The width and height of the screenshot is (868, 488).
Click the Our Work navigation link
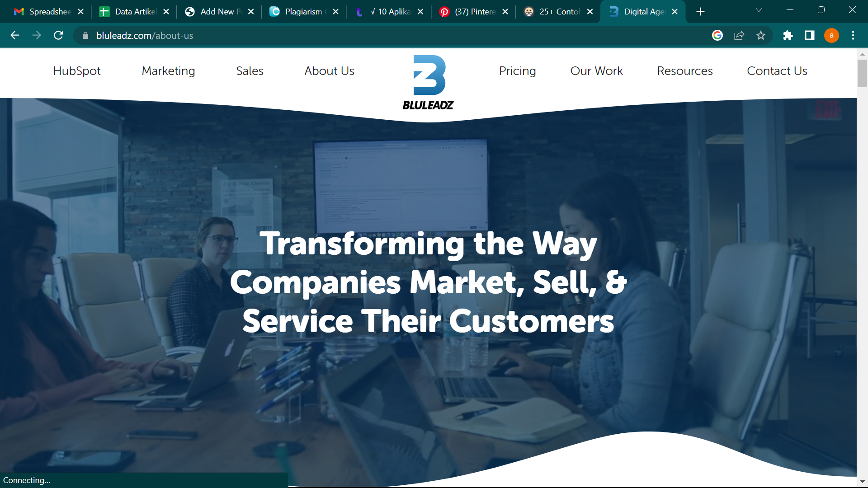point(596,71)
